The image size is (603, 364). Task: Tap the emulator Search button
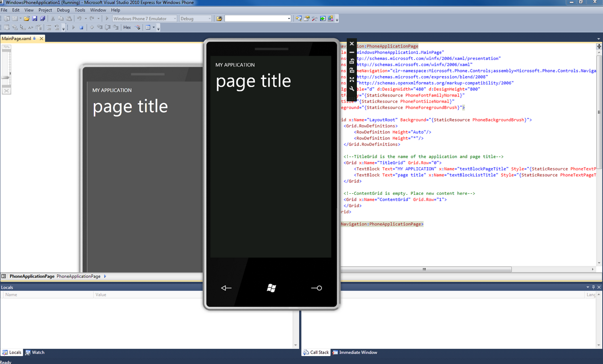coord(317,288)
